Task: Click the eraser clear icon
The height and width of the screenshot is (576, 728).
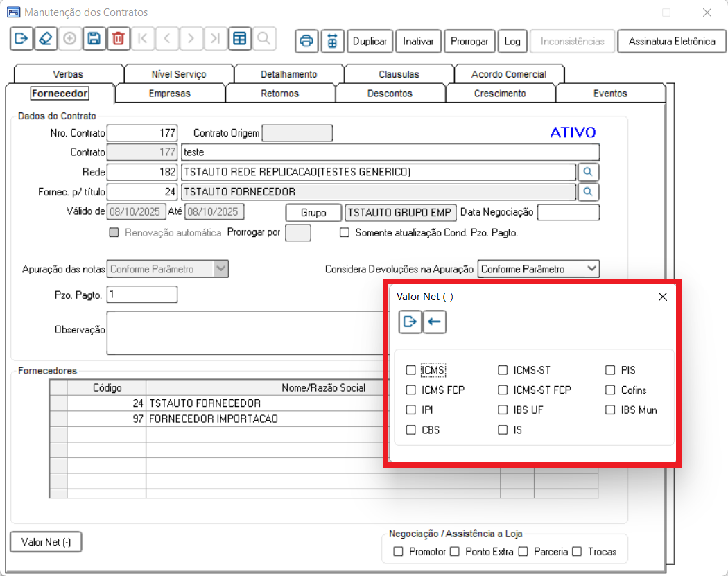Action: pos(46,39)
